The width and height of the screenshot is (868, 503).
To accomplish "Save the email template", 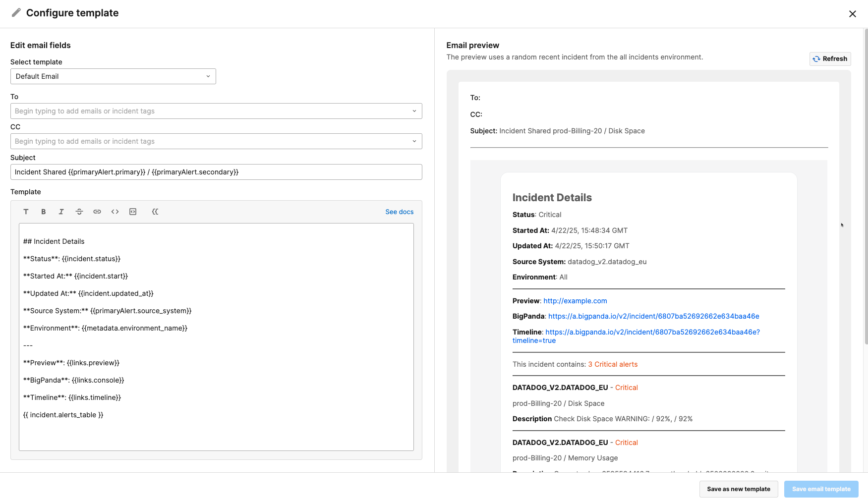I will [821, 489].
